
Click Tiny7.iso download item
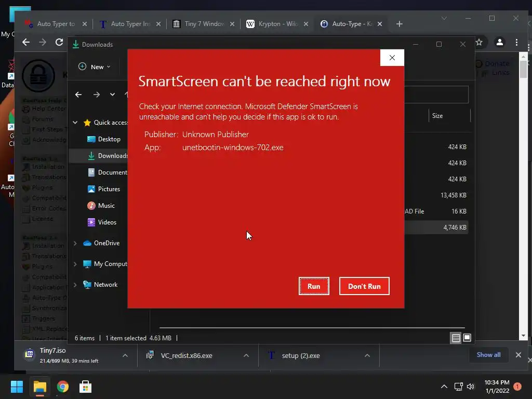[x=70, y=355]
